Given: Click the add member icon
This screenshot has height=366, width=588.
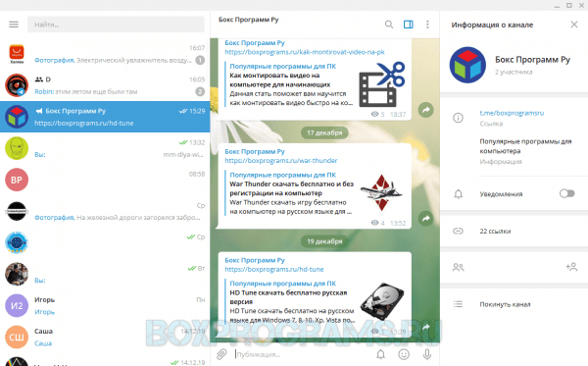Looking at the screenshot, I should [571, 267].
